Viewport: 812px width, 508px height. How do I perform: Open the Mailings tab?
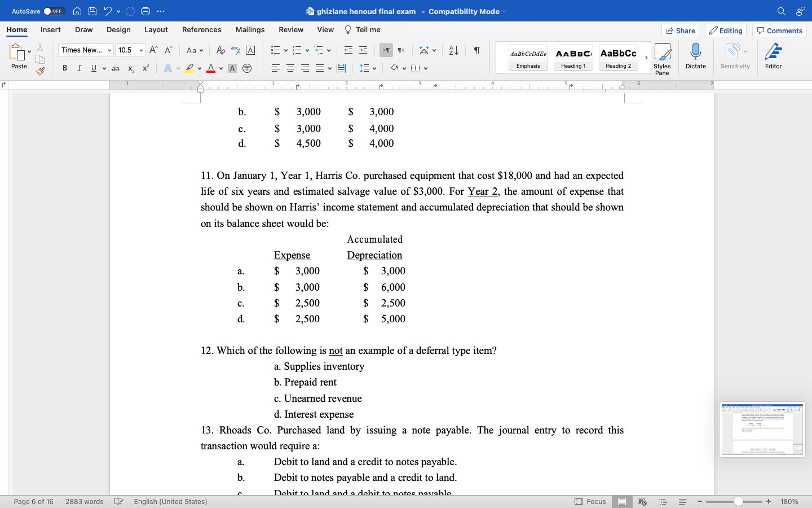(250, 29)
